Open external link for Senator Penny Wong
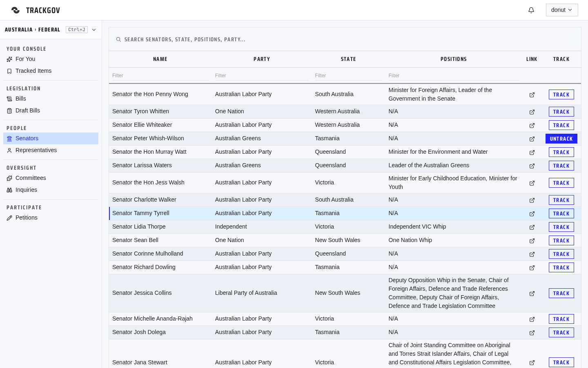588x368 pixels. 532,95
